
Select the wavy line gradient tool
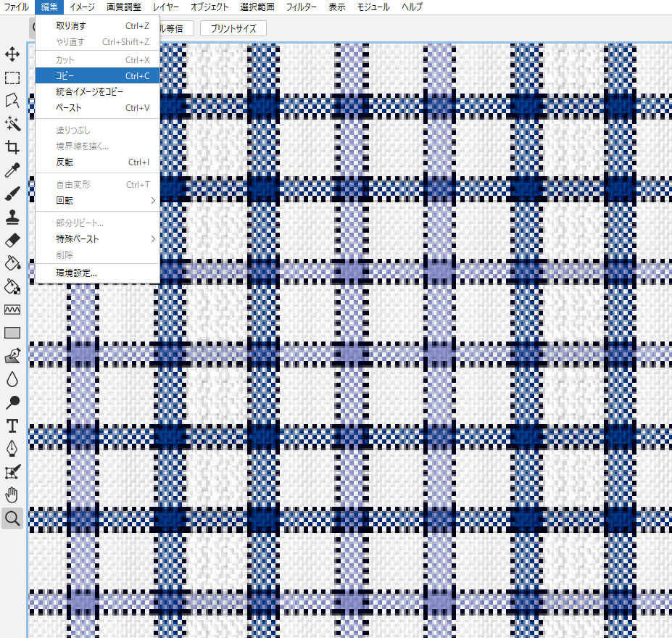(x=12, y=310)
